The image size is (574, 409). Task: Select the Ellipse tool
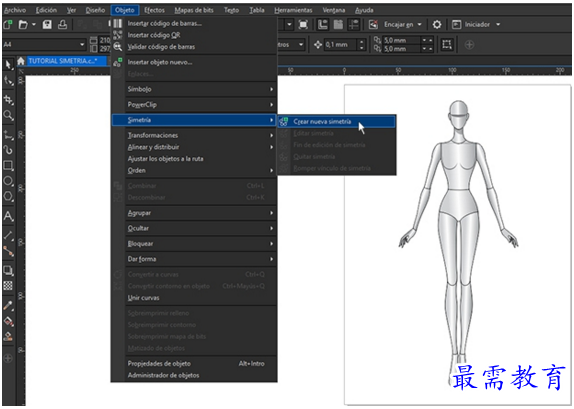pyautogui.click(x=8, y=181)
